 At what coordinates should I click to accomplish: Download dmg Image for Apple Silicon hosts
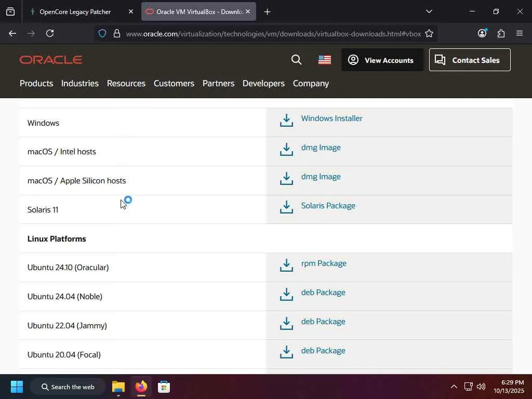click(321, 177)
